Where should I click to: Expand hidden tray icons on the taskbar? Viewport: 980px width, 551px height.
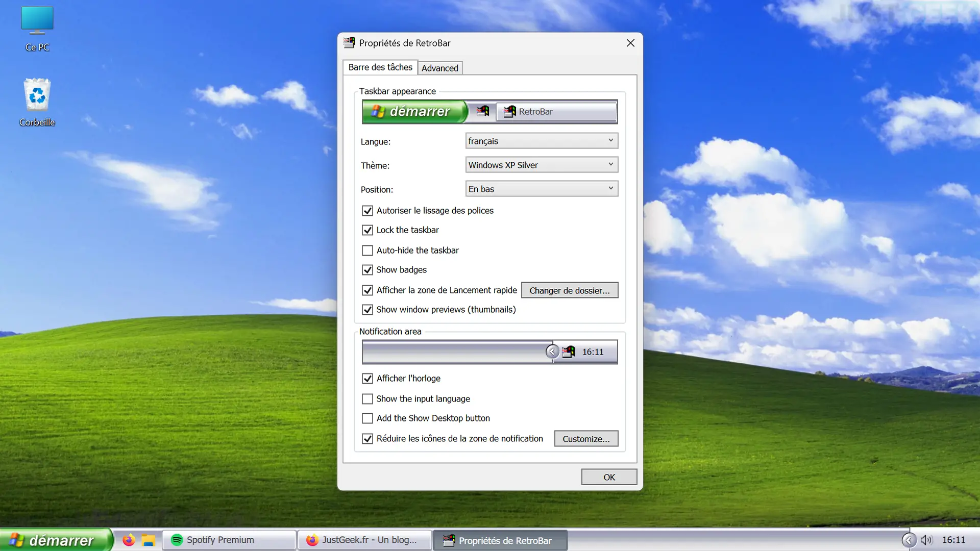(x=909, y=540)
